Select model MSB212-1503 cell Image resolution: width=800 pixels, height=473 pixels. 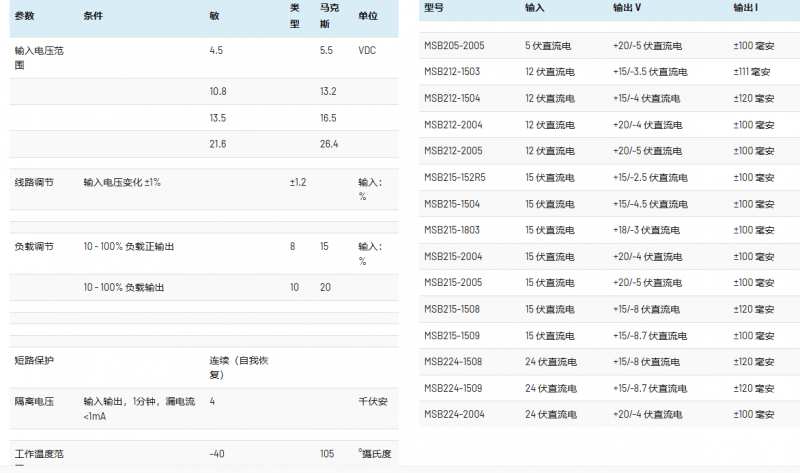tap(452, 71)
